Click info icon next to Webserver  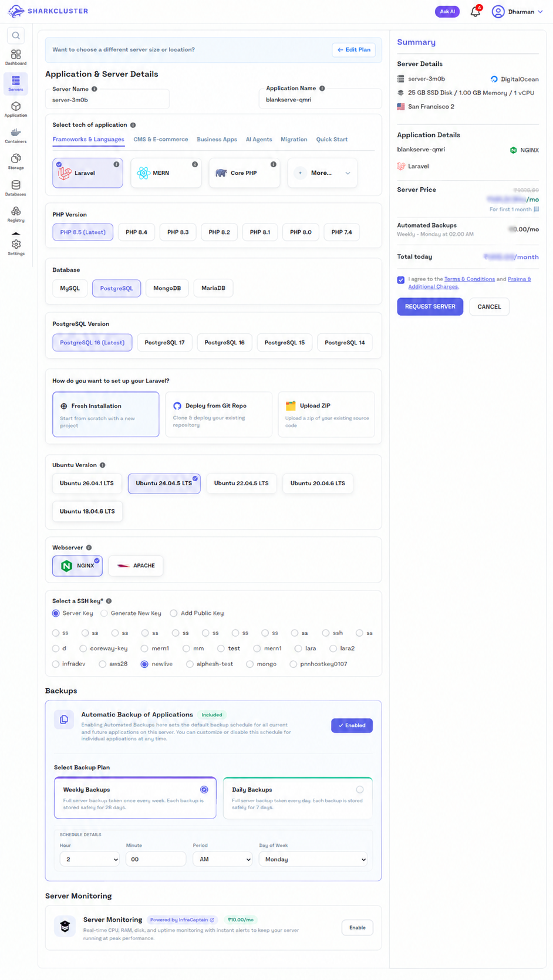(89, 548)
